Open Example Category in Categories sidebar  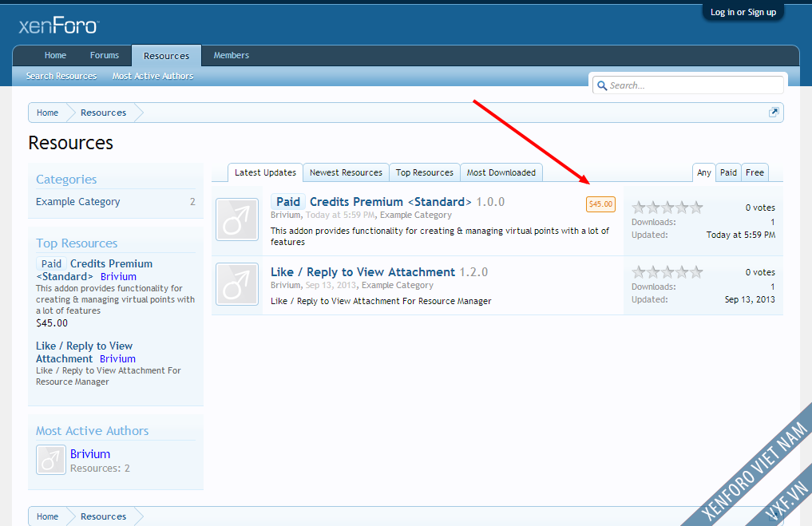click(78, 202)
